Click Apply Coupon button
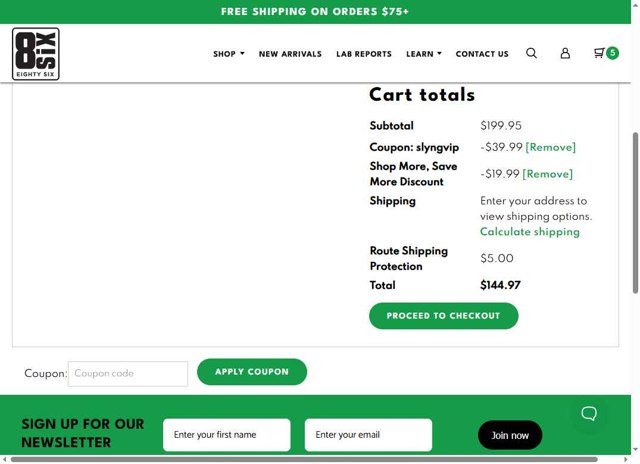The height and width of the screenshot is (464, 640). (x=252, y=372)
